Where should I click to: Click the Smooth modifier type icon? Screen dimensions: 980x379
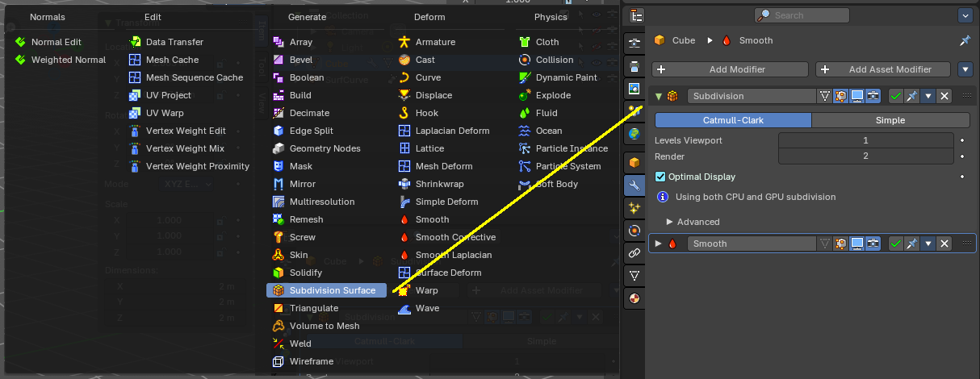coord(672,244)
